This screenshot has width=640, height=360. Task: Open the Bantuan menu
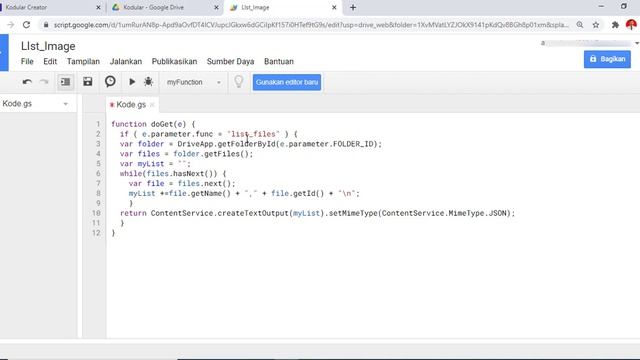(x=279, y=62)
